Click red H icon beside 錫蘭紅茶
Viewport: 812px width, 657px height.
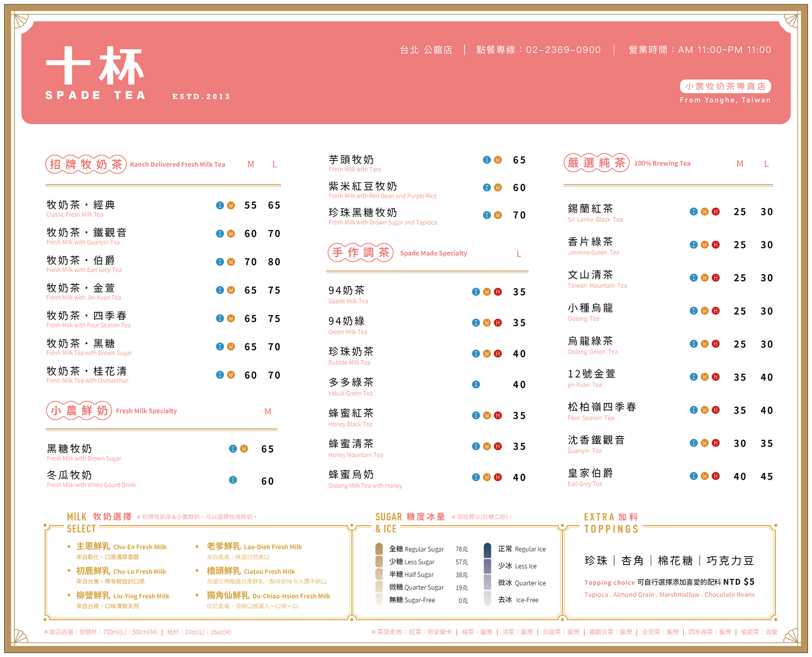point(716,211)
